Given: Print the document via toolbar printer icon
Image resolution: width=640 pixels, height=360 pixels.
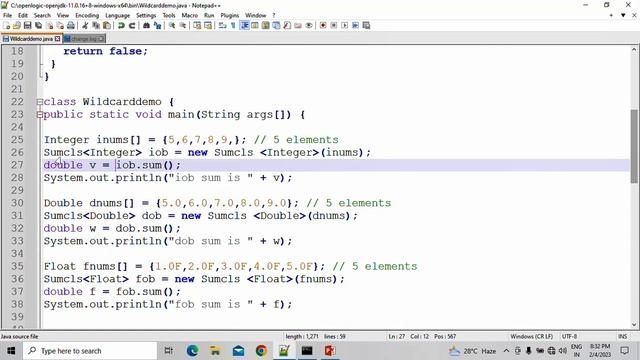Looking at the screenshot, I should tap(71, 25).
